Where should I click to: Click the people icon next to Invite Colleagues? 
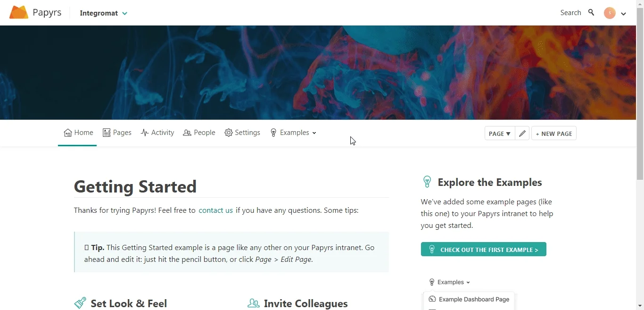(254, 303)
